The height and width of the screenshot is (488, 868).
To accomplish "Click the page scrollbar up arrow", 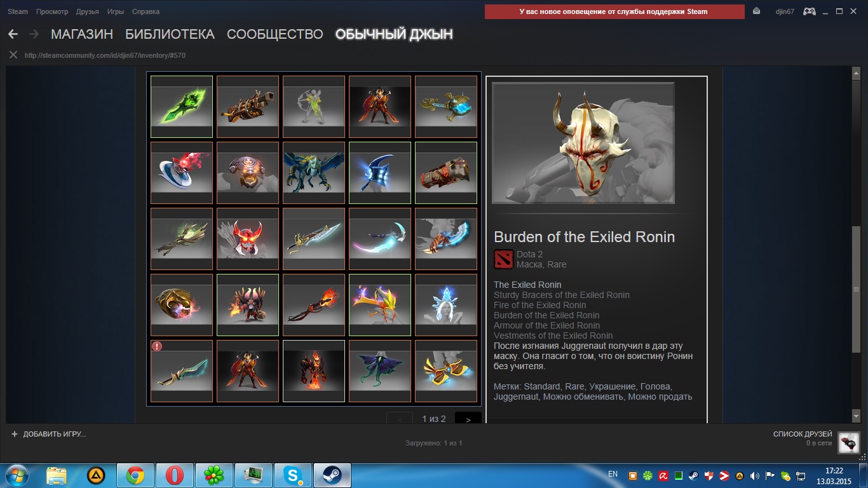I will pos(855,74).
